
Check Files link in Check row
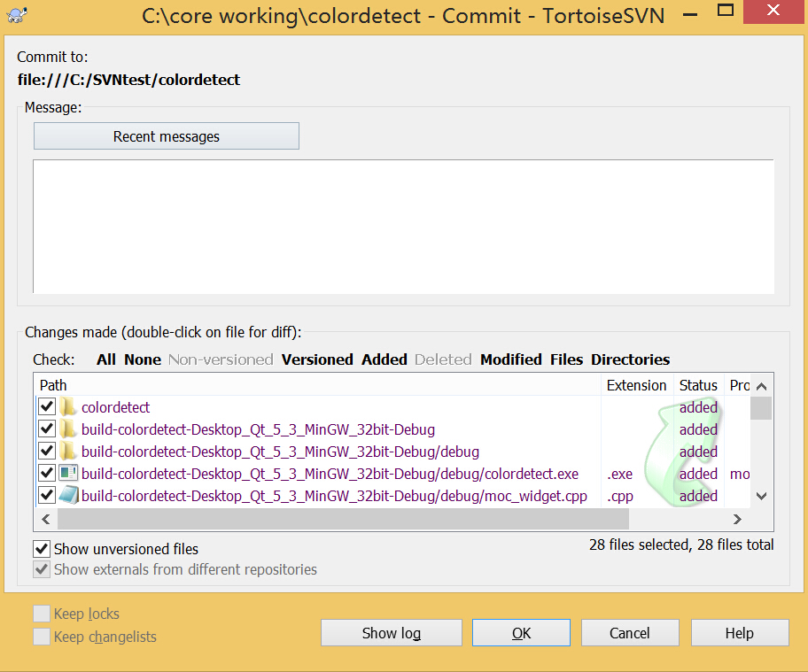[x=566, y=359]
